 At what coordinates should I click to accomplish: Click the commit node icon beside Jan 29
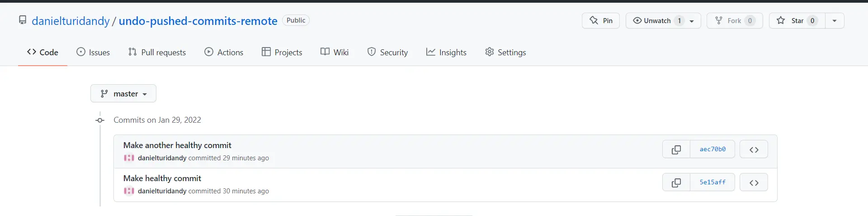pyautogui.click(x=100, y=120)
